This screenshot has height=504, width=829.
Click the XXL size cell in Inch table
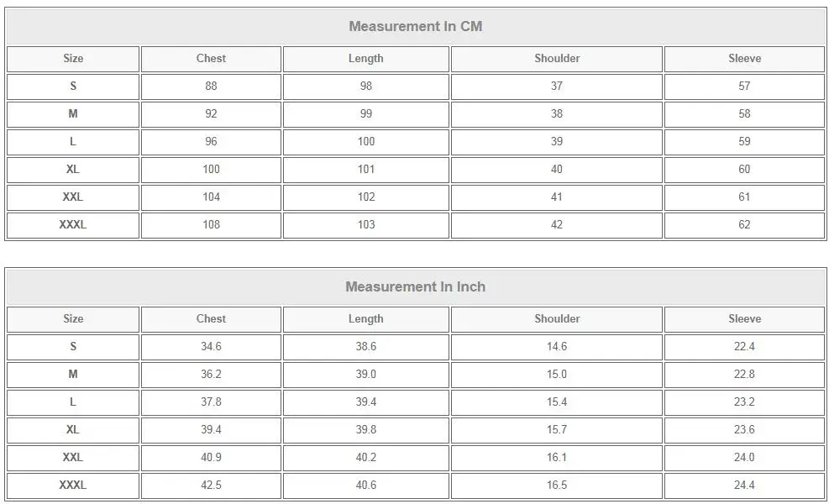(73, 458)
